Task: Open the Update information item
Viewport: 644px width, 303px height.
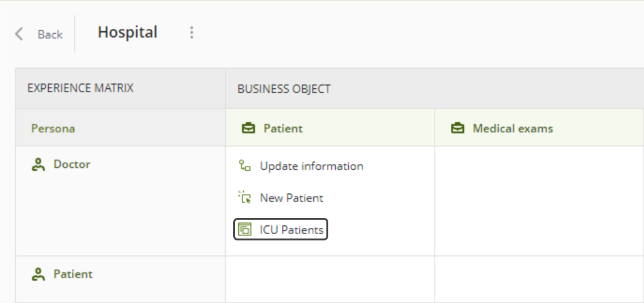Action: [312, 166]
